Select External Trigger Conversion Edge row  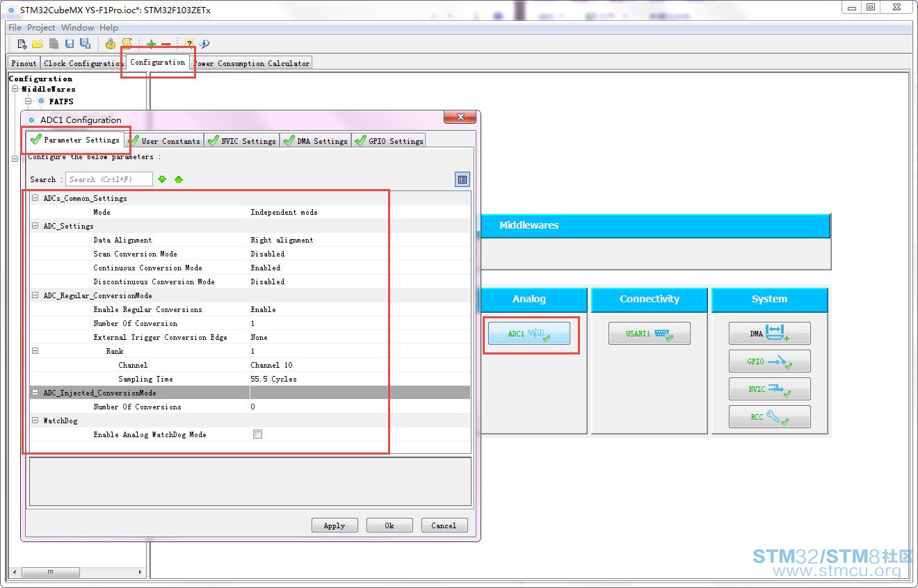(250, 337)
